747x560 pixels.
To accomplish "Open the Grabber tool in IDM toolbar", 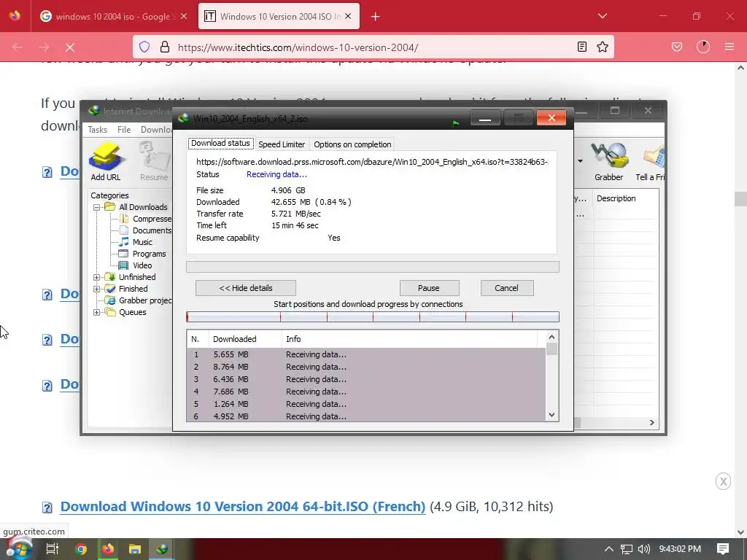I will [x=608, y=161].
